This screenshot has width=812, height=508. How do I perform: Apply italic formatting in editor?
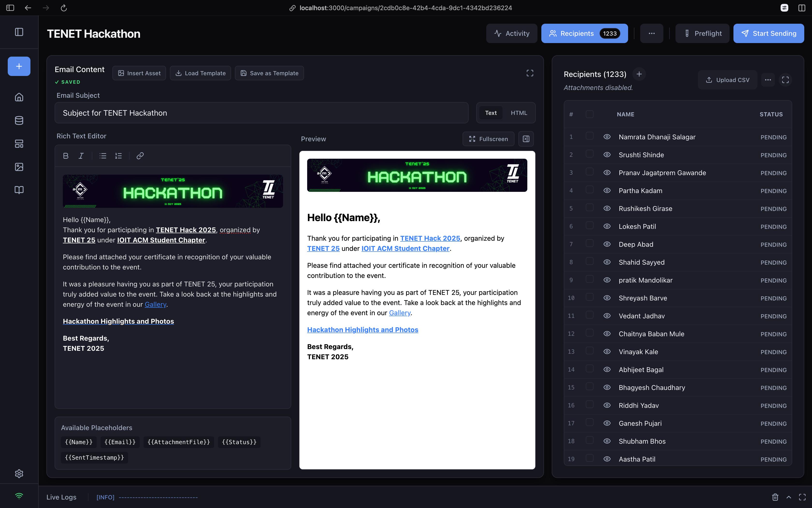81,156
